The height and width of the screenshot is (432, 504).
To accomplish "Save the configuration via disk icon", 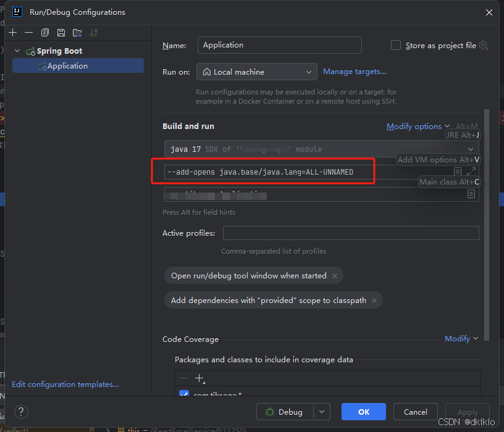I will pyautogui.click(x=61, y=33).
